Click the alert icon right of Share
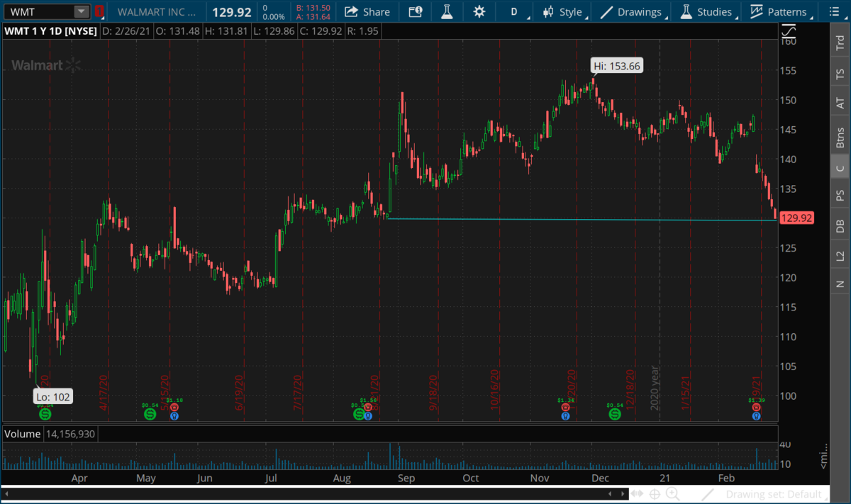The height and width of the screenshot is (504, 851). [x=416, y=11]
